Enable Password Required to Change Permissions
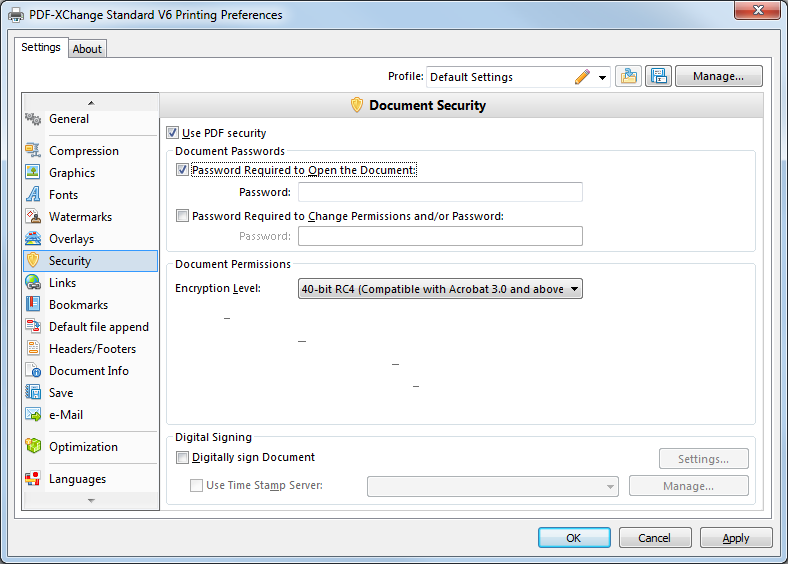This screenshot has height=564, width=788. [x=182, y=216]
